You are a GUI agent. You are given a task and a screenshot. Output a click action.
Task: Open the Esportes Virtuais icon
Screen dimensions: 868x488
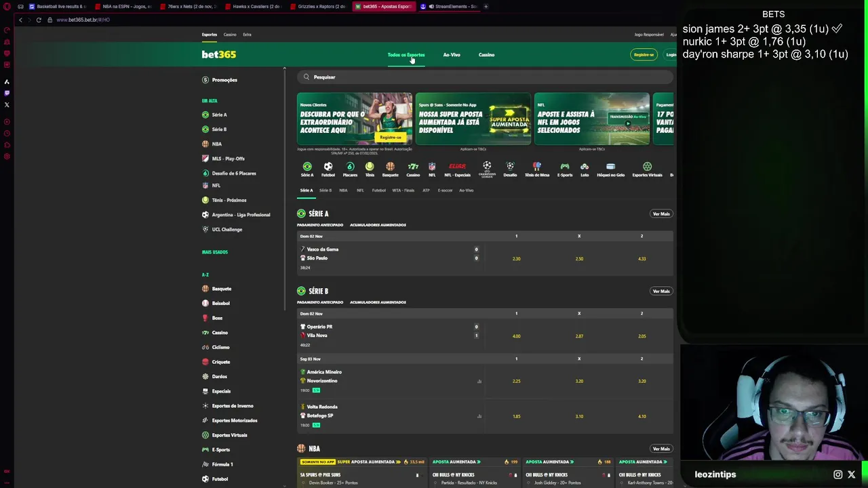(x=647, y=166)
